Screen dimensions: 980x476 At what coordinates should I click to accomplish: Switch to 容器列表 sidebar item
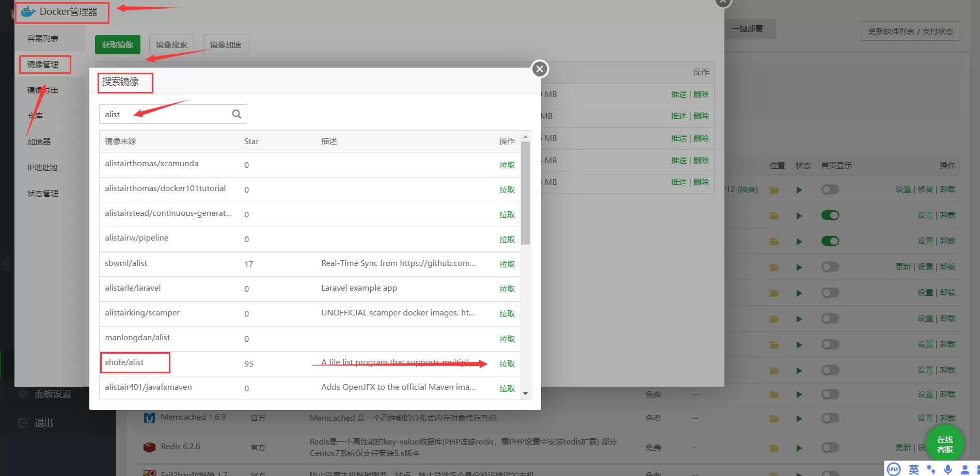43,39
